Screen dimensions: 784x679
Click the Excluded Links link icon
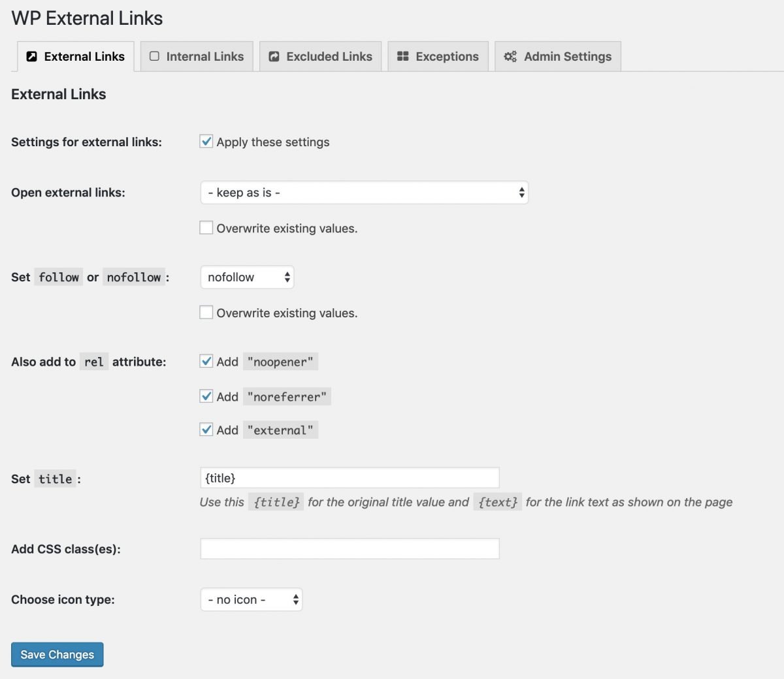tap(276, 56)
